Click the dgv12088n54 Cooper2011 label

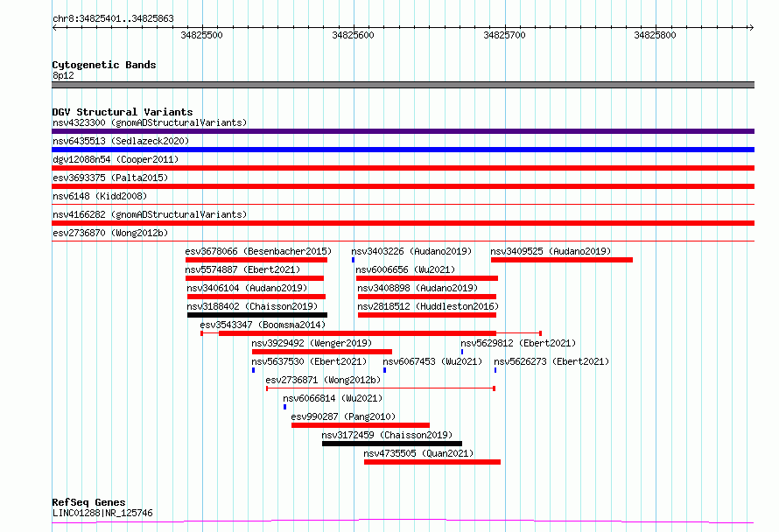116,159
